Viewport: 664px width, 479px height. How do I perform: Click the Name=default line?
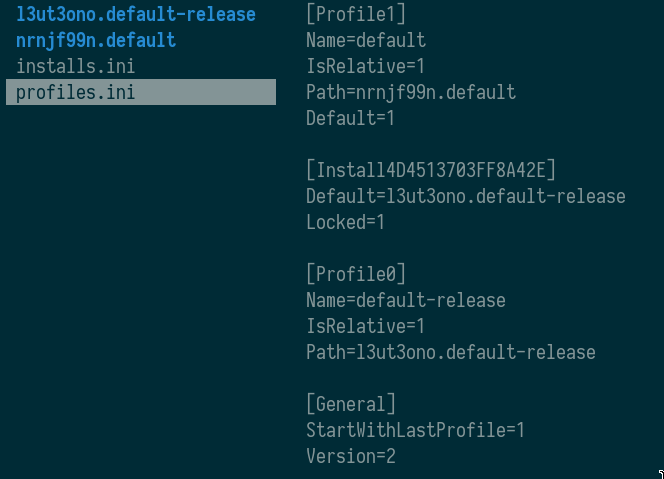pos(366,41)
